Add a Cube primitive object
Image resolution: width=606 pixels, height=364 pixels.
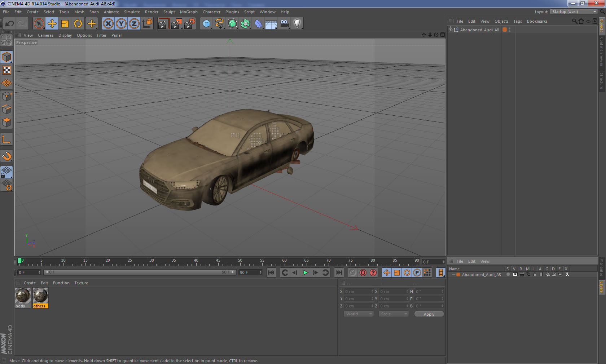pyautogui.click(x=206, y=24)
